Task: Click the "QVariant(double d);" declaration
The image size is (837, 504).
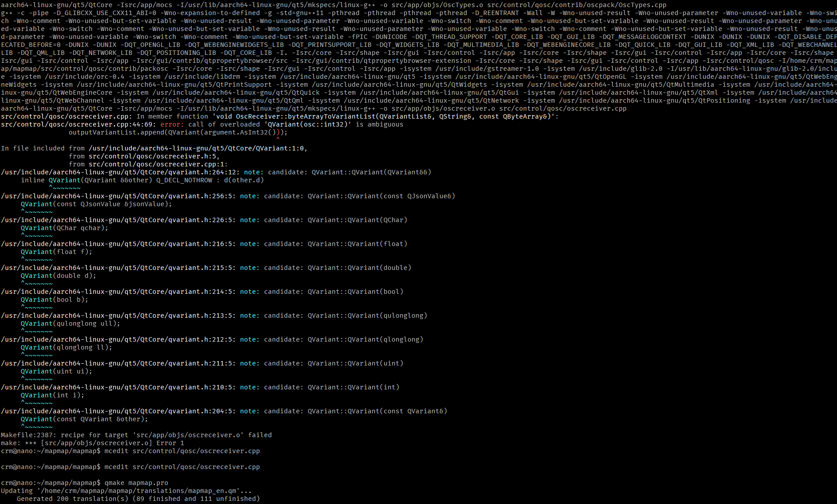Action: coord(58,276)
